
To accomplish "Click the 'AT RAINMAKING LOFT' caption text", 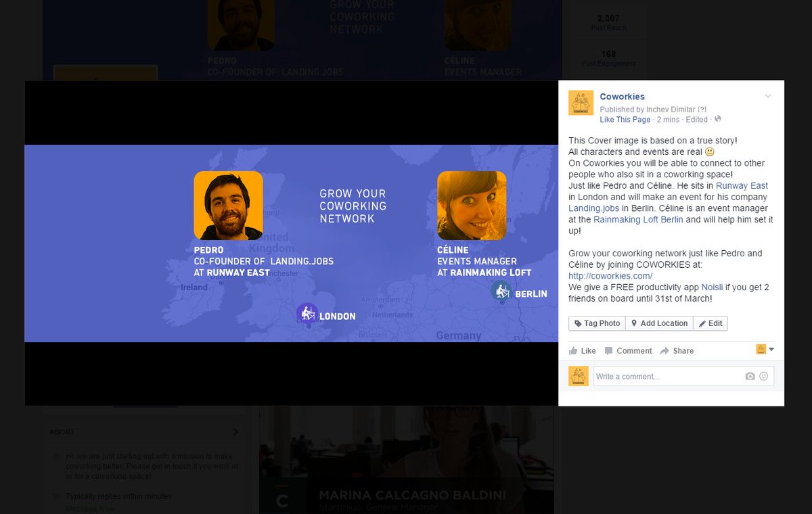I will 484,273.
